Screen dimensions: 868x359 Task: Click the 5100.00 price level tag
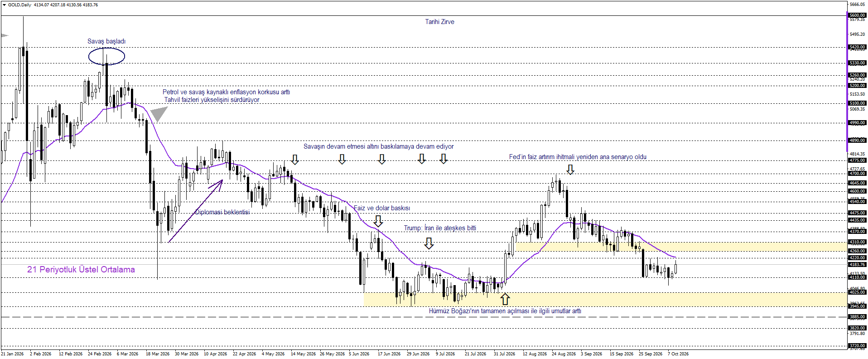(x=857, y=103)
